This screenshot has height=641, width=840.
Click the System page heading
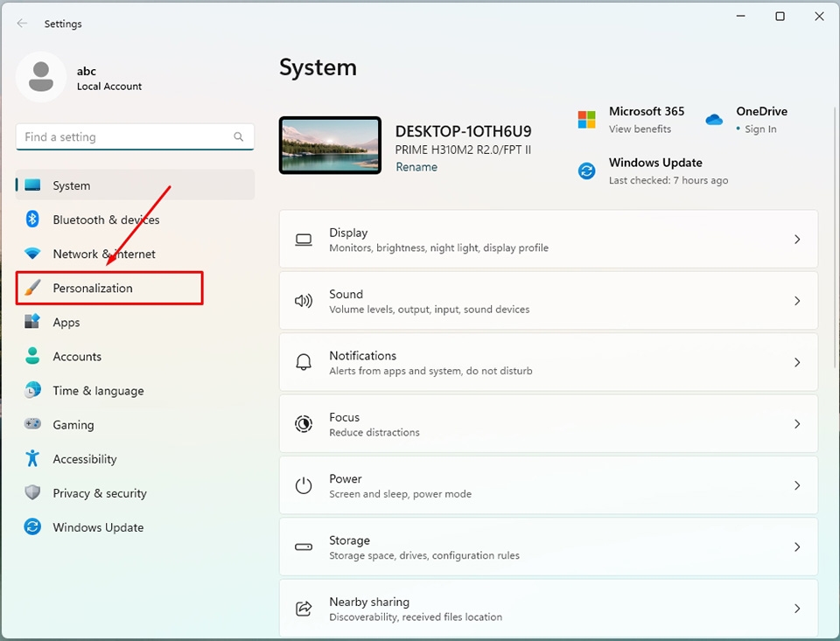click(318, 67)
